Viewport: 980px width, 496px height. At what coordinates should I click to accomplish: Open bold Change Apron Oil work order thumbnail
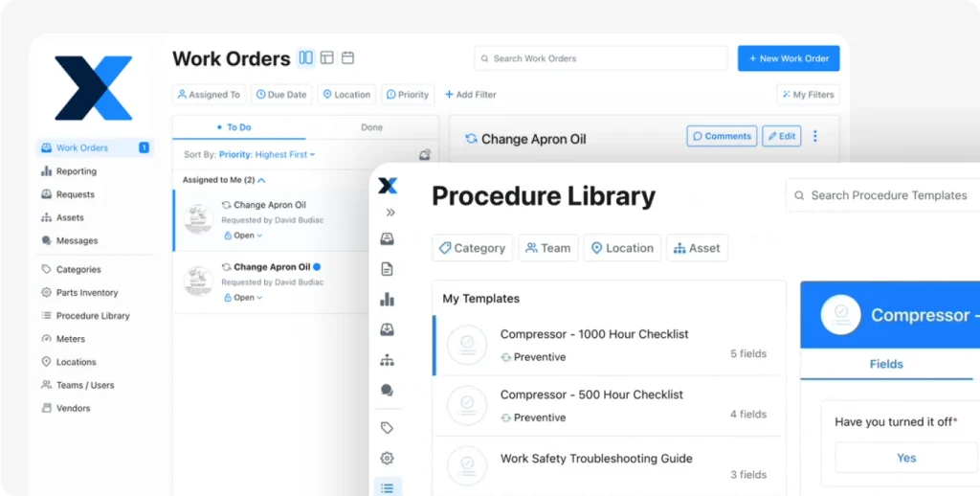click(199, 282)
